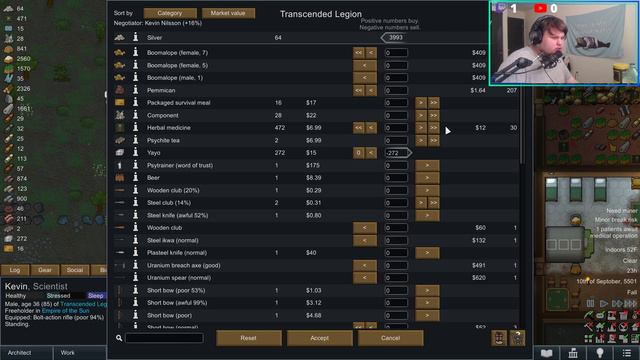640x360 pixels.
Task: Open info for Plasteel knife (normal)
Action: 136,253
